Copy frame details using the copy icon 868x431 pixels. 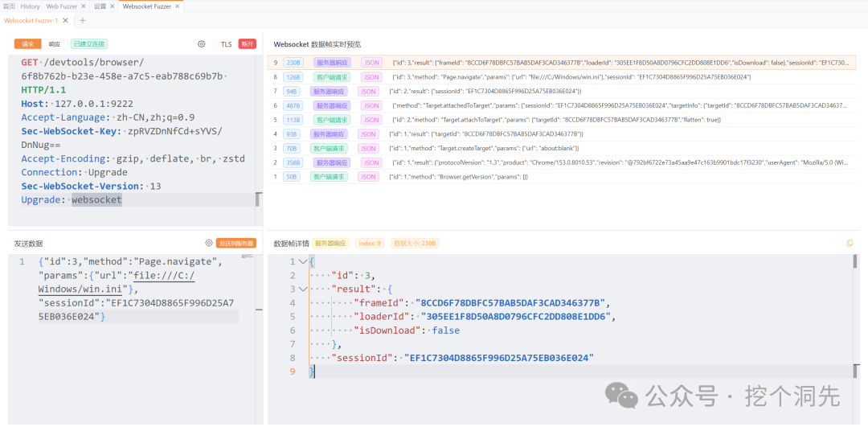pos(850,243)
